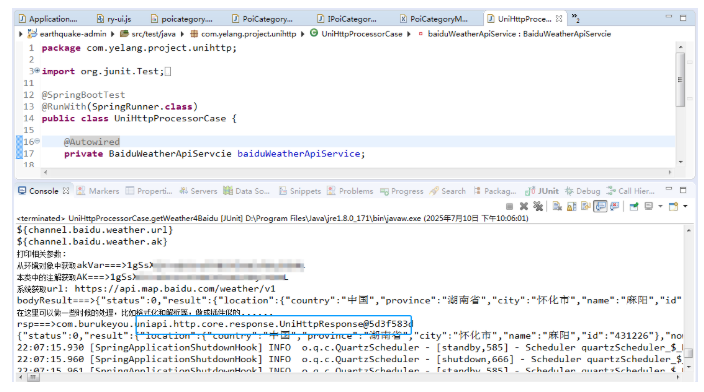Viewport: 704px width, 392px height.
Task: Click the collapsed imports placeholder box
Action: click(x=168, y=71)
